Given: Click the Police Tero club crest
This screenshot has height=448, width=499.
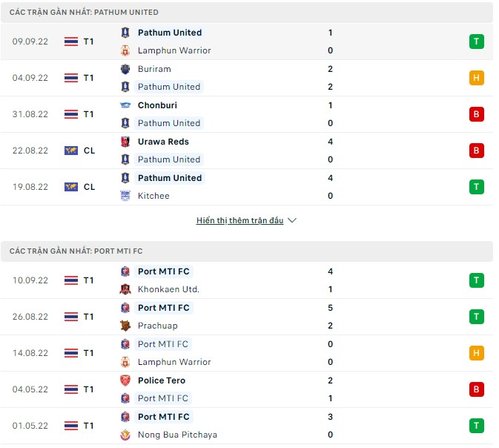Looking at the screenshot, I should [125, 381].
